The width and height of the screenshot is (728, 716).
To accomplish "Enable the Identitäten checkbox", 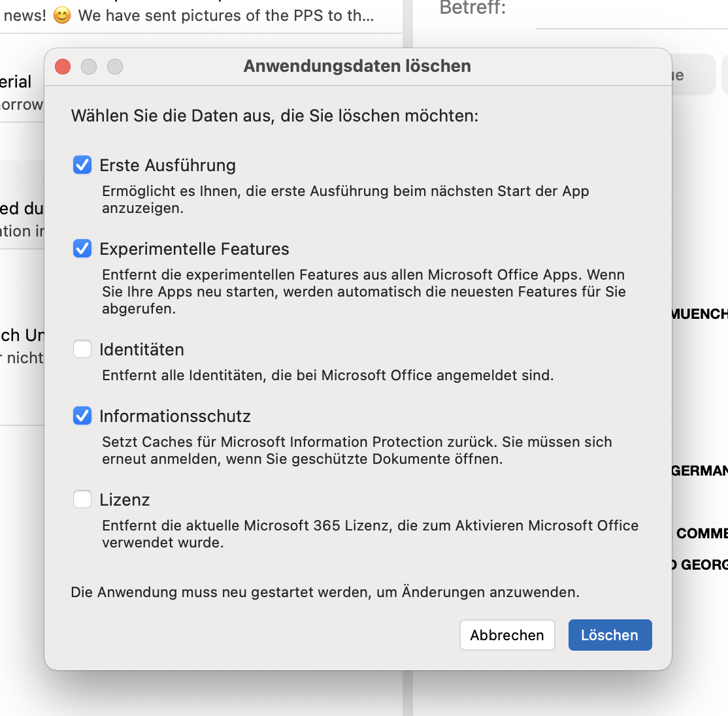I will (x=82, y=349).
